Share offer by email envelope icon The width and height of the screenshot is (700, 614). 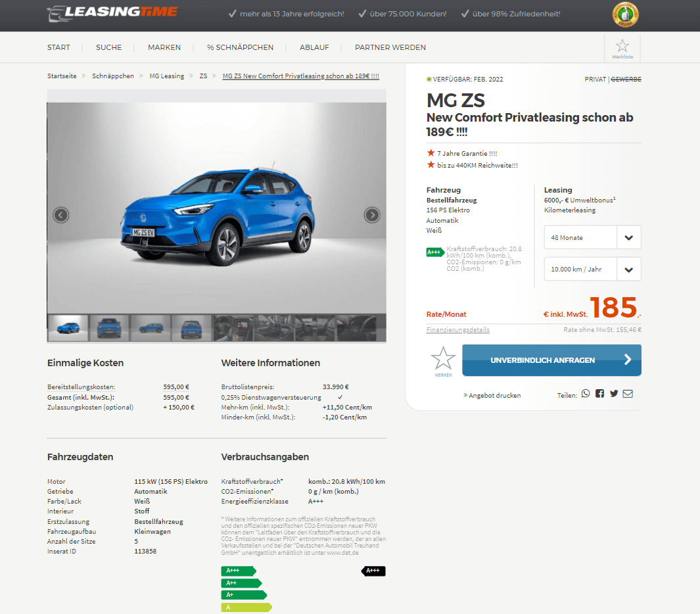(x=628, y=393)
